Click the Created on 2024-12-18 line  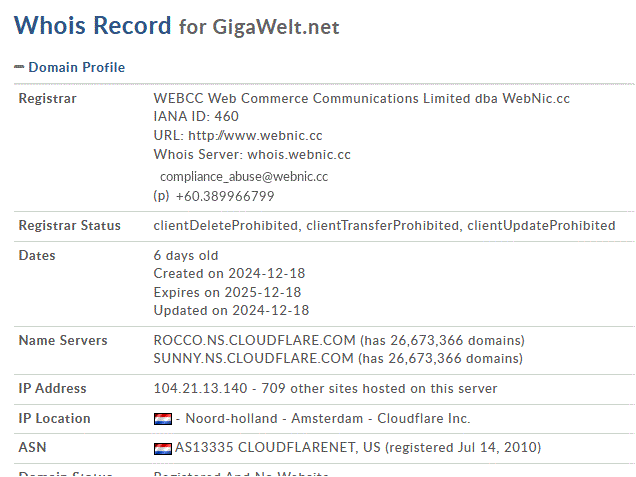tap(229, 273)
